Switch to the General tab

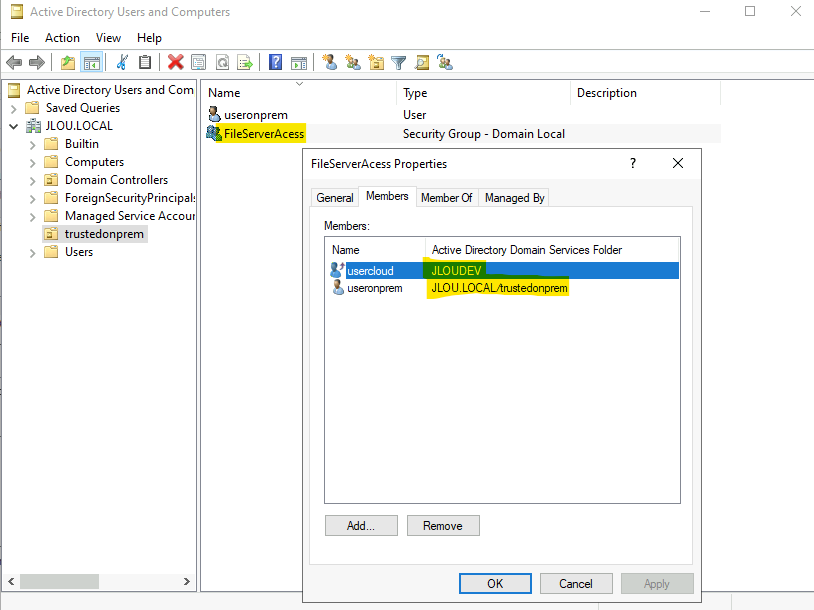click(335, 198)
